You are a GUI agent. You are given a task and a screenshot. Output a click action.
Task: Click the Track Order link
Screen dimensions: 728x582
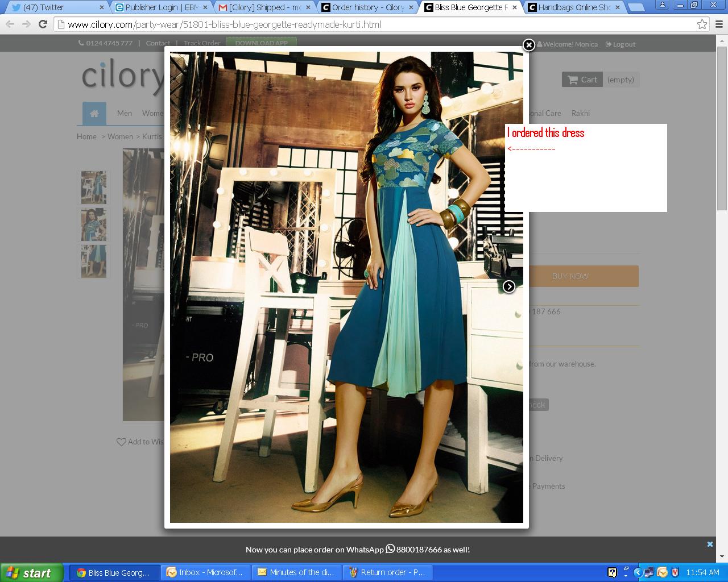[202, 43]
